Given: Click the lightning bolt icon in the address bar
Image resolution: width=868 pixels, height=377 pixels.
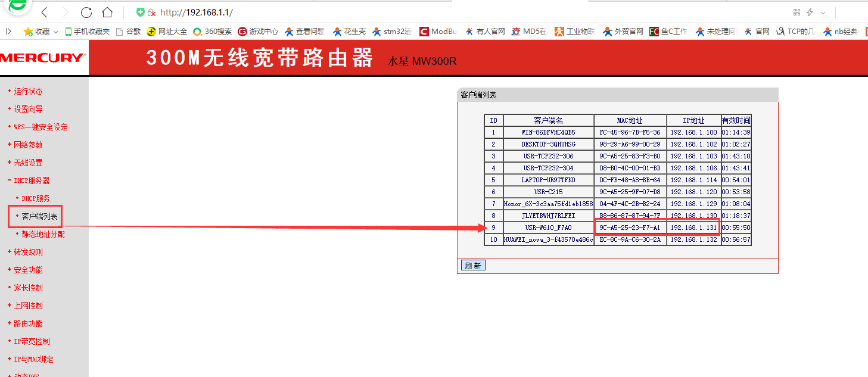Looking at the screenshot, I should tap(810, 13).
